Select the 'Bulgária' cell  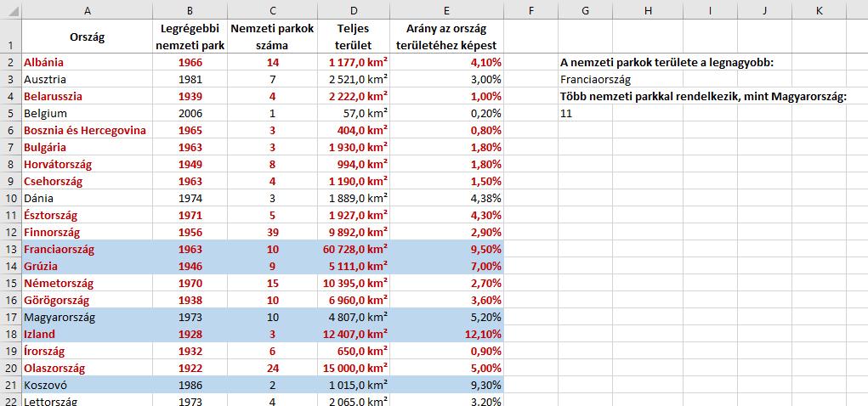[x=88, y=147]
